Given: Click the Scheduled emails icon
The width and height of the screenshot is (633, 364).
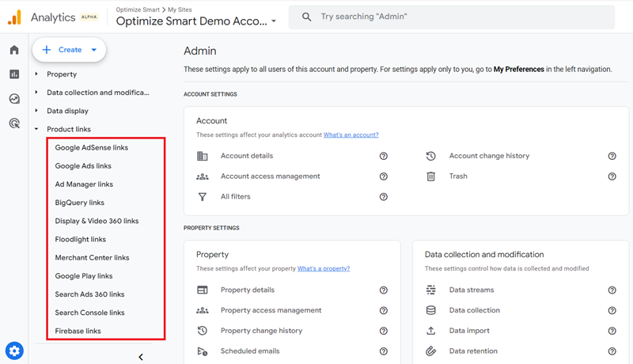Looking at the screenshot, I should pos(203,351).
